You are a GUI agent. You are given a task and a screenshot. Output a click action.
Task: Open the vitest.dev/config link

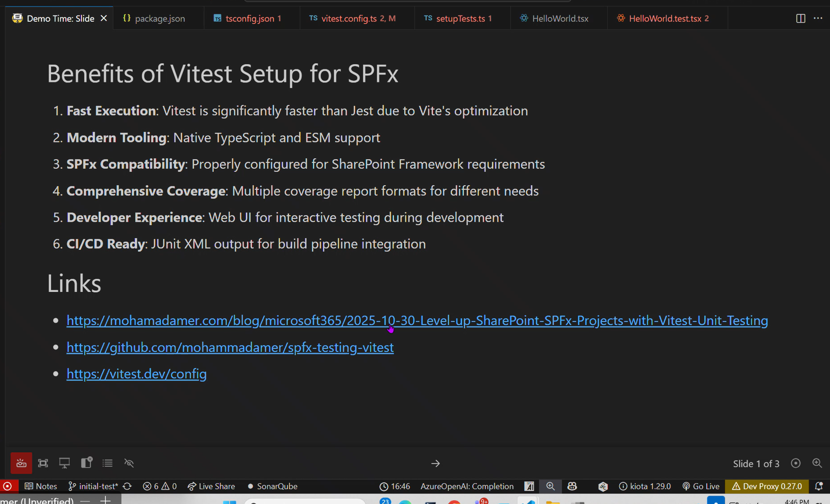(137, 374)
